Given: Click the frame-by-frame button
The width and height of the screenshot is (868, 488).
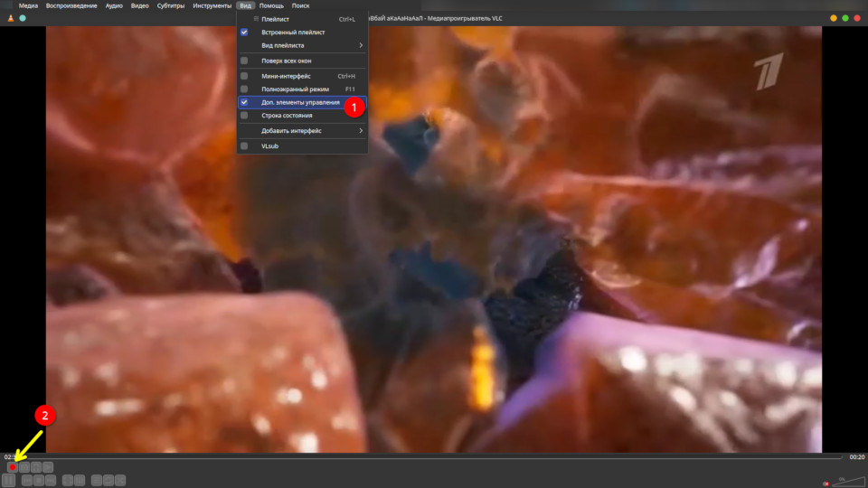Looking at the screenshot, I should 48,467.
